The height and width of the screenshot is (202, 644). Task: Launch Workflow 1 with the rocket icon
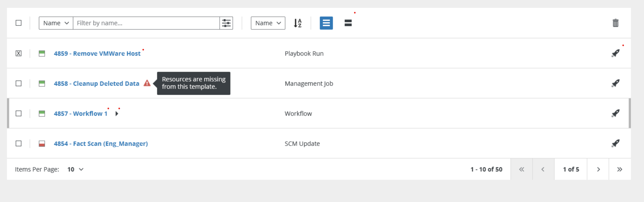[615, 113]
